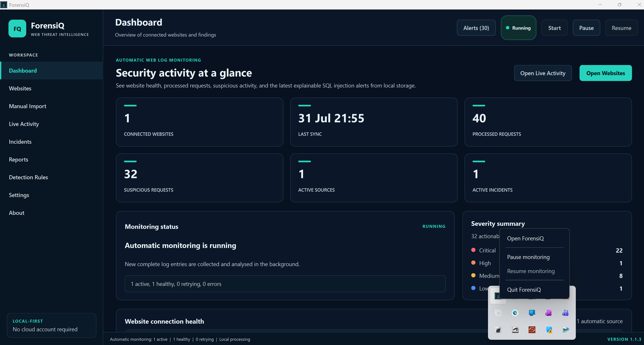Screen dimensions: 644x345
Task: Click the 'VERSION 1.1.3' status text
Action: pyautogui.click(x=624, y=339)
